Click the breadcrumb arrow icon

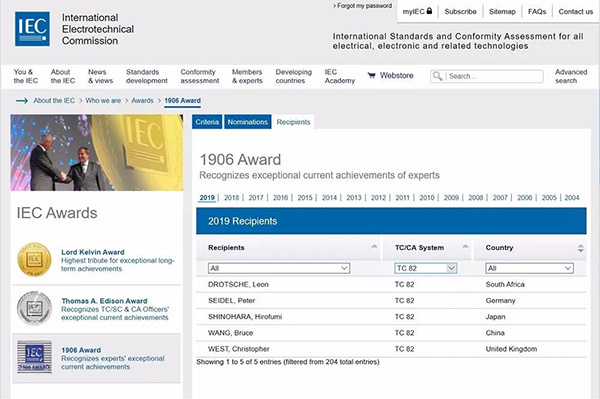coord(22,101)
